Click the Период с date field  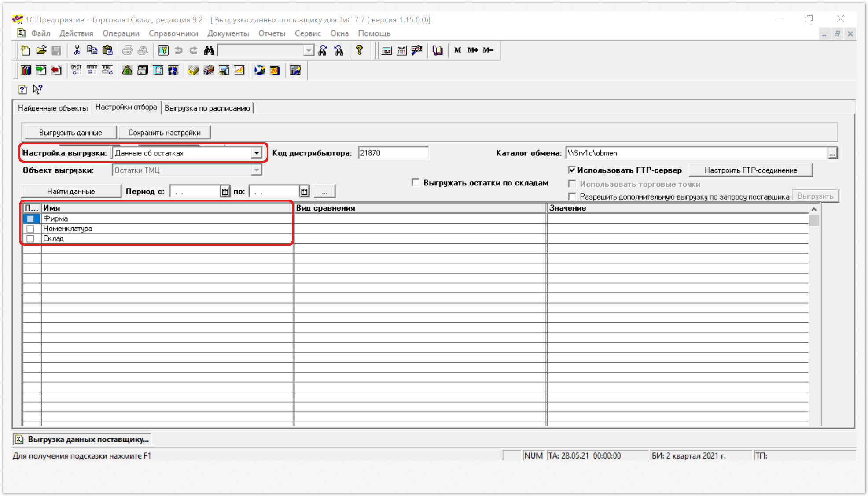click(195, 191)
